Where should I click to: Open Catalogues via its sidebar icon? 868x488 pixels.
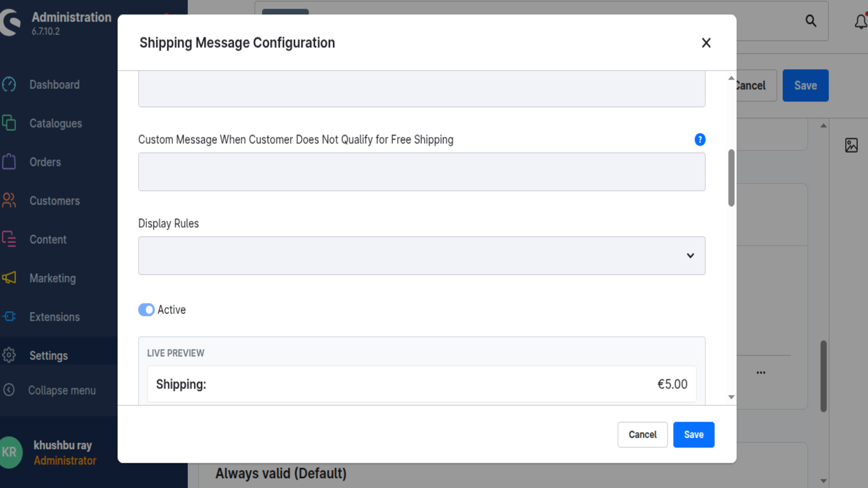point(9,123)
